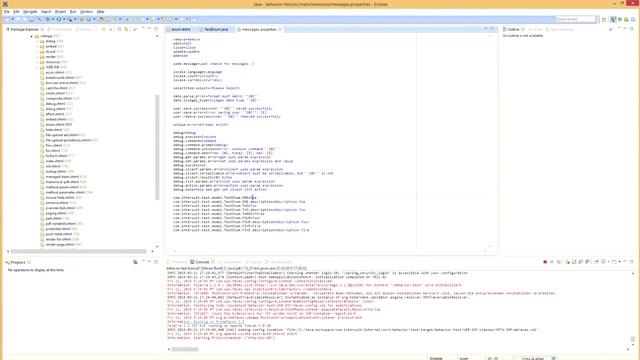
Task: Click in the Quick Access field
Action: pyautogui.click(x=576, y=19)
